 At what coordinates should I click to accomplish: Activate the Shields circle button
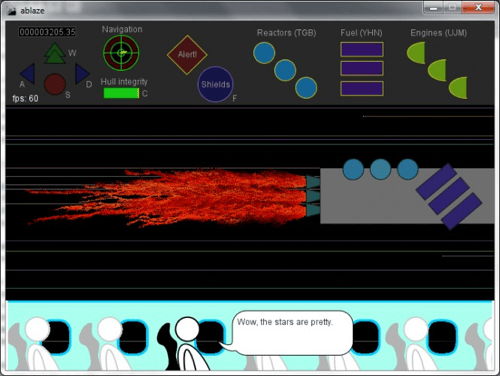215,84
